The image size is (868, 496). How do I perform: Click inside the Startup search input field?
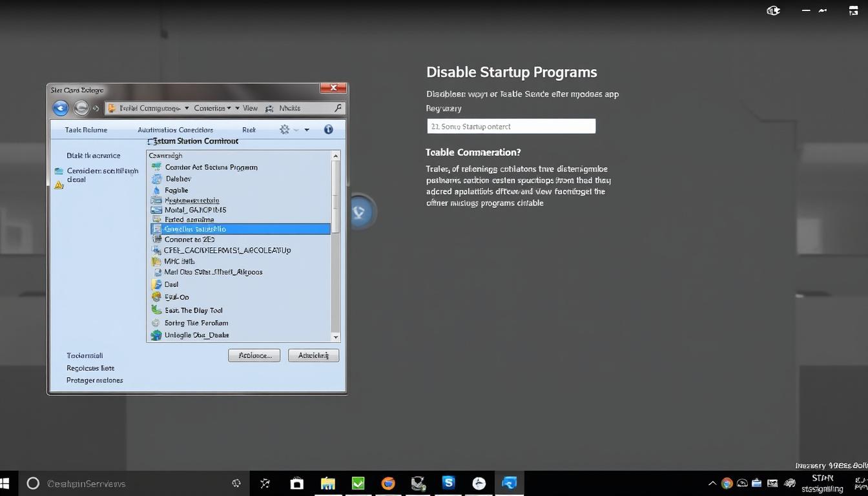pyautogui.click(x=511, y=126)
